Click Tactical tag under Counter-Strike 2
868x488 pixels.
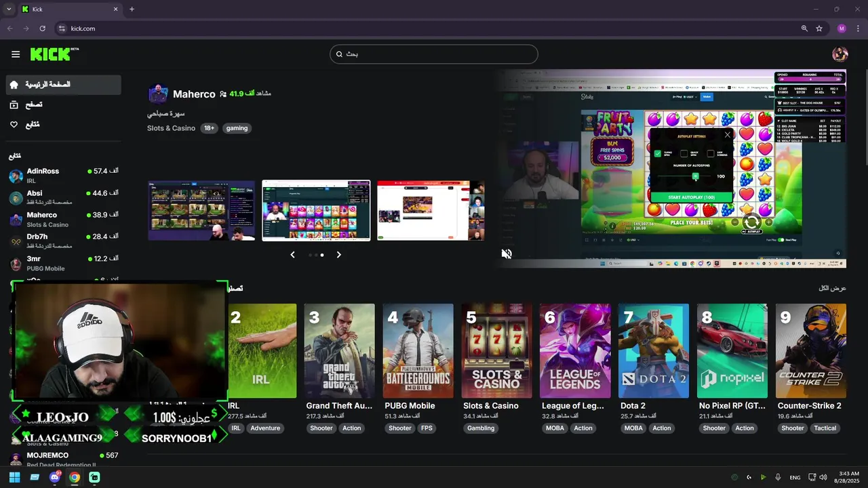(825, 428)
